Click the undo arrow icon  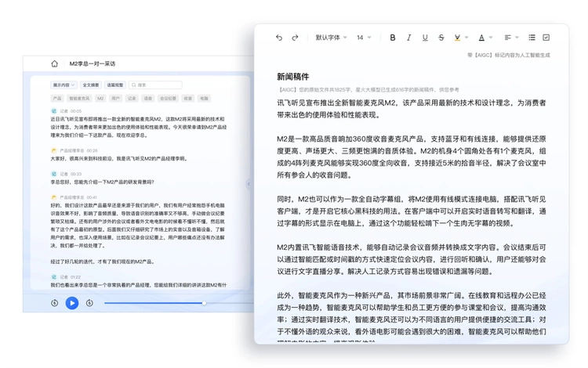(278, 38)
